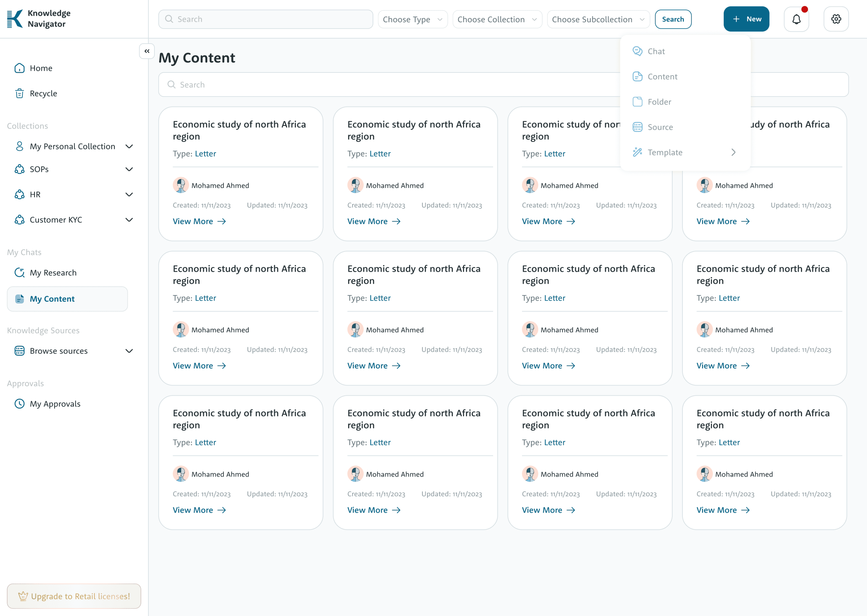The height and width of the screenshot is (616, 867).
Task: Click the Search button in top bar
Action: tap(673, 19)
